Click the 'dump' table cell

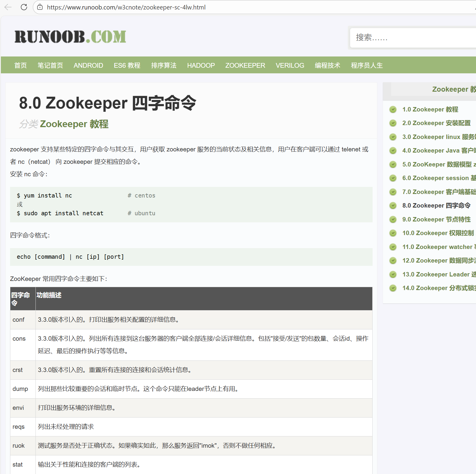[23, 389]
